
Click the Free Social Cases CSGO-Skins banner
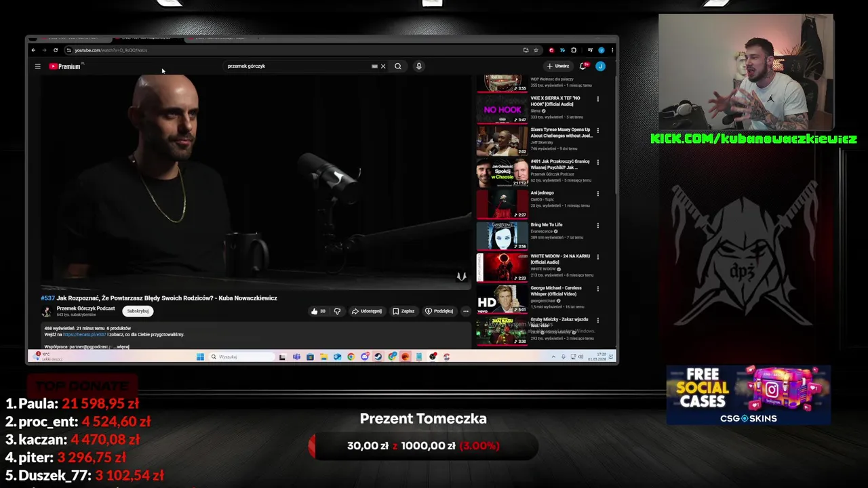click(x=749, y=396)
